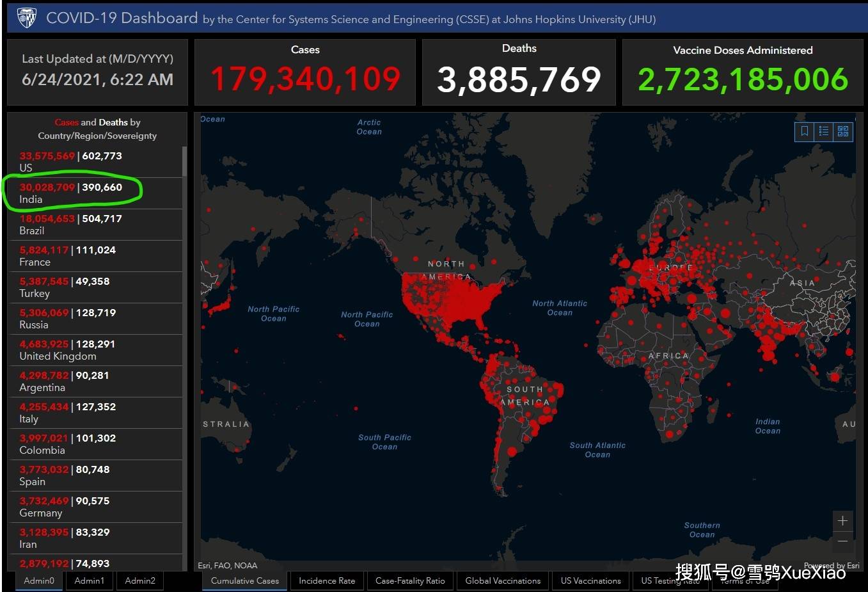868x592 pixels.
Task: Click the Powered by Esri link
Action: tap(832, 565)
